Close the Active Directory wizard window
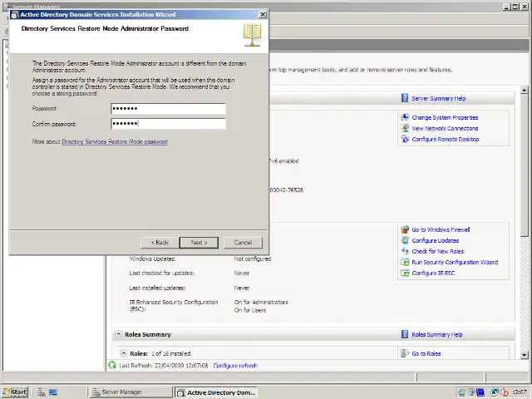Viewport: 532px width, 399px height. click(x=263, y=15)
